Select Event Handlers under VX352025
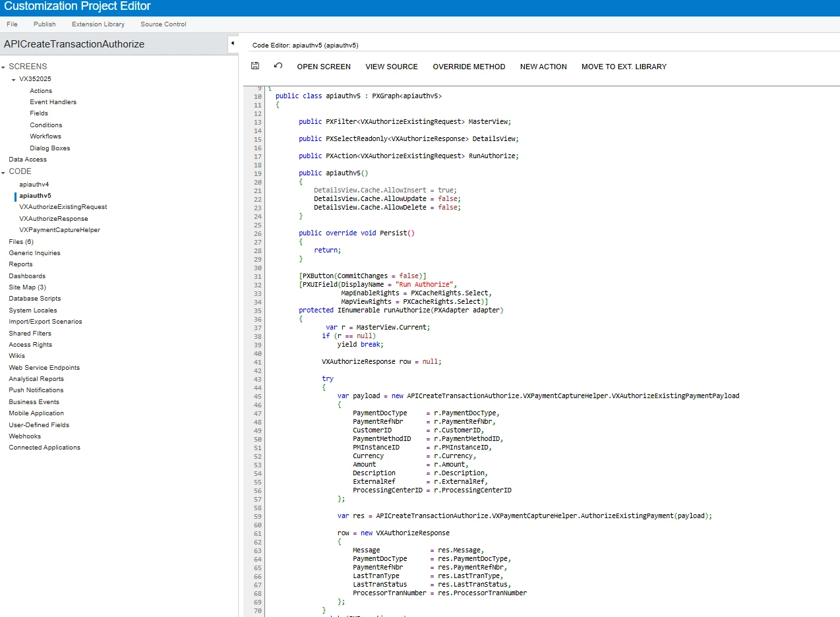Viewport: 840px width, 617px height. click(53, 102)
